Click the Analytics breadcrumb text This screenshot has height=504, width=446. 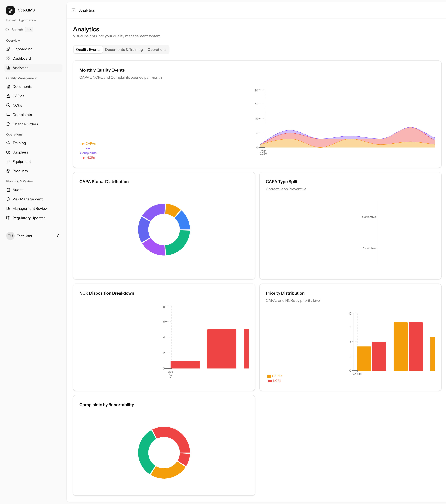click(x=87, y=10)
